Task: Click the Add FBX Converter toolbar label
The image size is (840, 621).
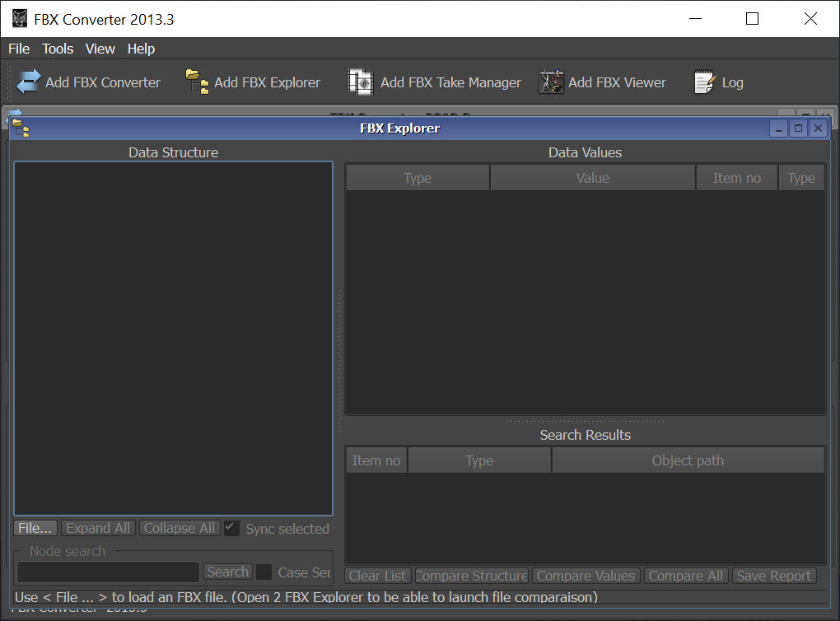Action: point(103,82)
